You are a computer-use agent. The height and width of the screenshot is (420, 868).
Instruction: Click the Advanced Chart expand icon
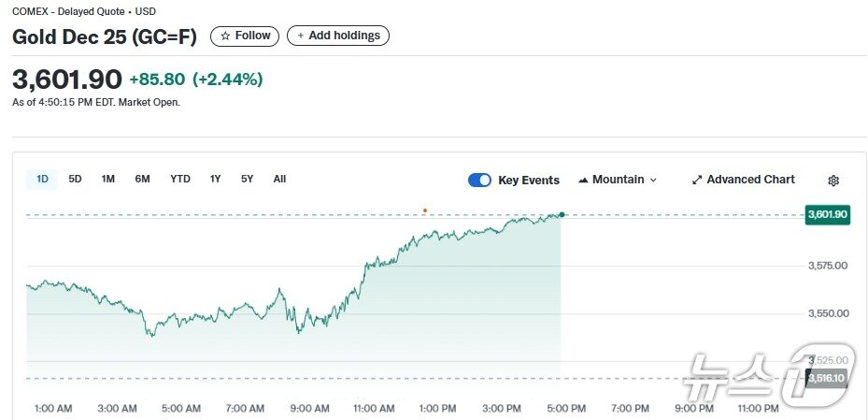(x=697, y=180)
